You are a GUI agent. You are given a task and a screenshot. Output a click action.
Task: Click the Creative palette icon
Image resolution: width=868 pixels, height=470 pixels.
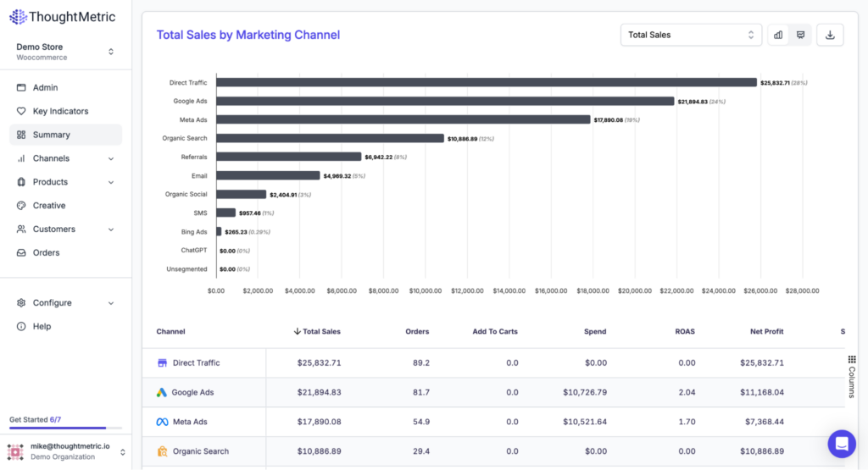coord(21,206)
